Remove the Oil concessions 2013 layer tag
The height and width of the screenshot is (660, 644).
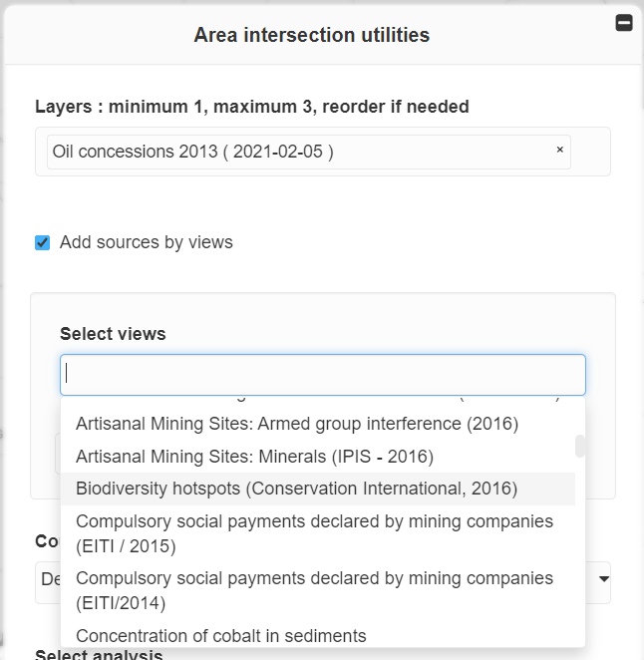pyautogui.click(x=559, y=150)
